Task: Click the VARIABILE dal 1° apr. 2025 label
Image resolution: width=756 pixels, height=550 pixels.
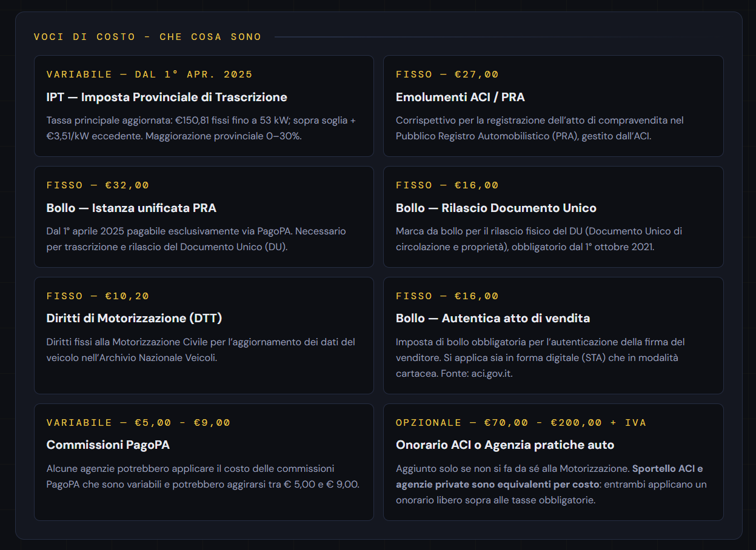Action: pyautogui.click(x=150, y=75)
